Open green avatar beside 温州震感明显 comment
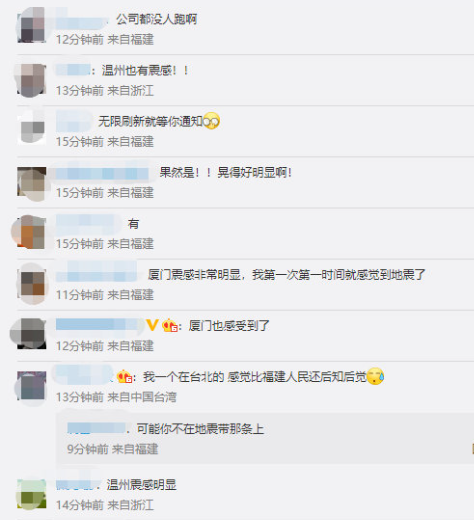Viewport: 474px width, 520px height. pos(32,494)
